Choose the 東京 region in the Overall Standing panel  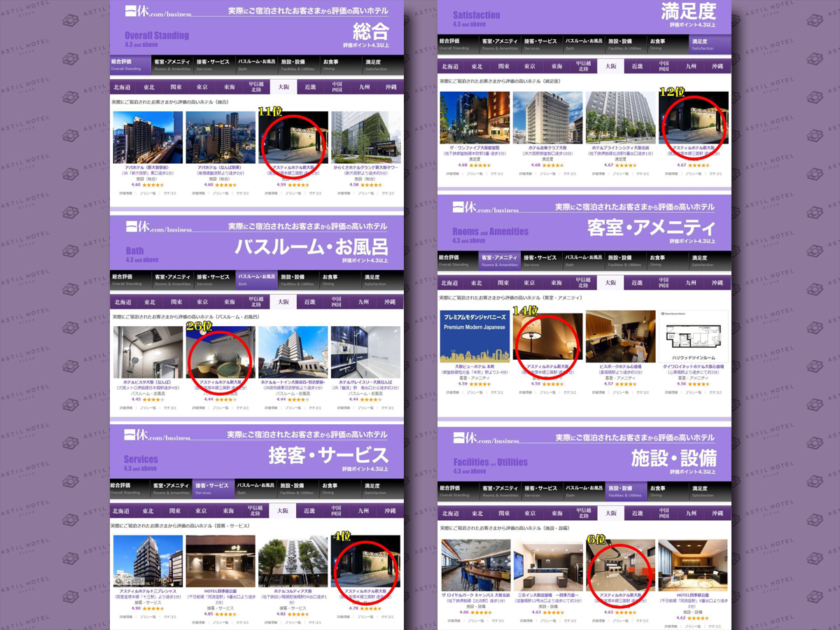click(202, 87)
